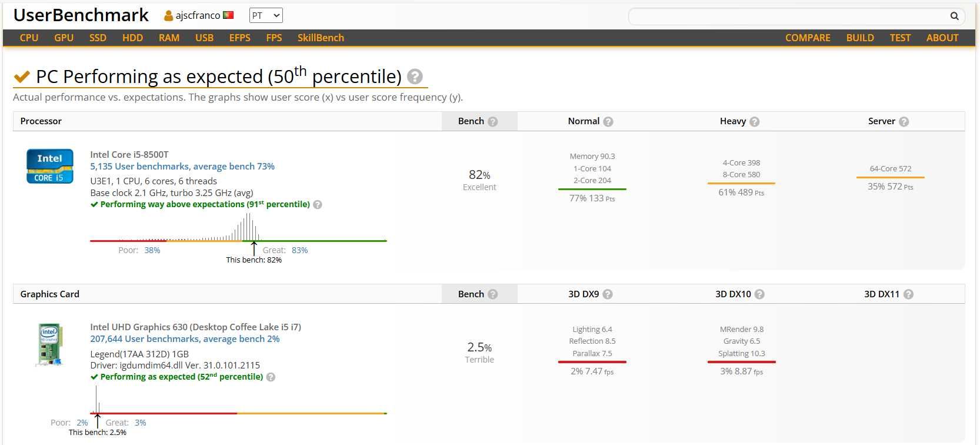The height and width of the screenshot is (445, 980).
Task: Click the 64-Core 572 value
Action: click(x=891, y=169)
